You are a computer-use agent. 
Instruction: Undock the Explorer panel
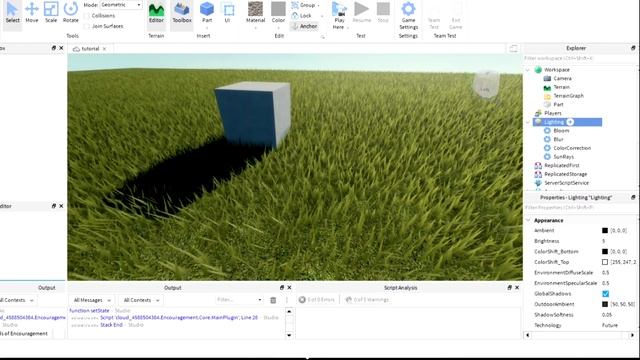coord(633,48)
